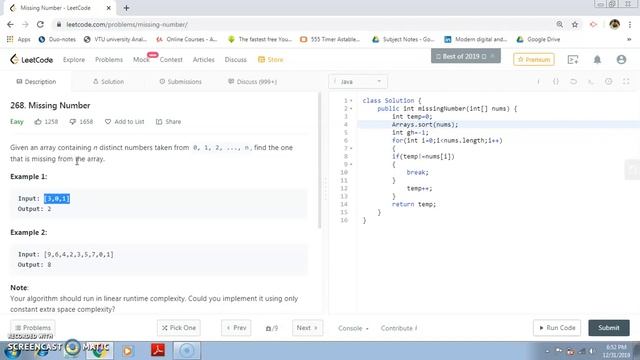Open a new browser tab with plus icon
This screenshot has width=640, height=360.
coord(127,8)
